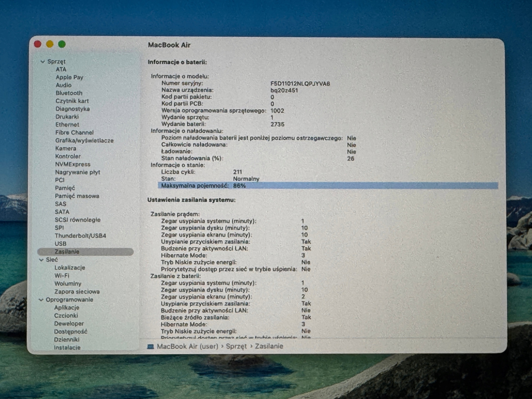Select Czytnik kart in the sidebar

point(72,101)
